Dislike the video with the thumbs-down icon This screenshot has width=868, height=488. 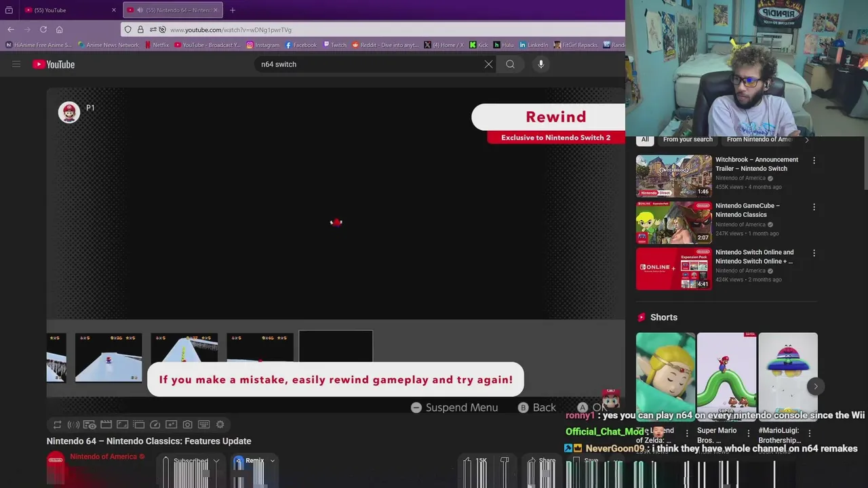[x=505, y=462]
